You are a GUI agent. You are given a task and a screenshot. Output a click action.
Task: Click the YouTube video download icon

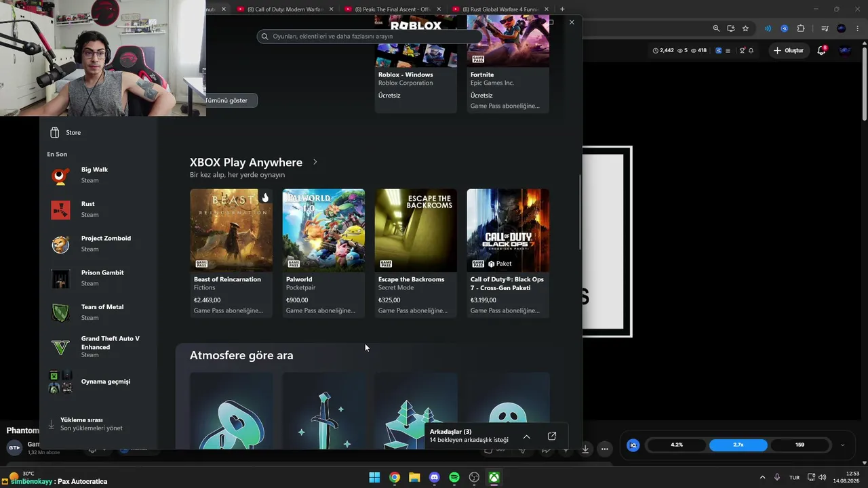click(x=585, y=449)
